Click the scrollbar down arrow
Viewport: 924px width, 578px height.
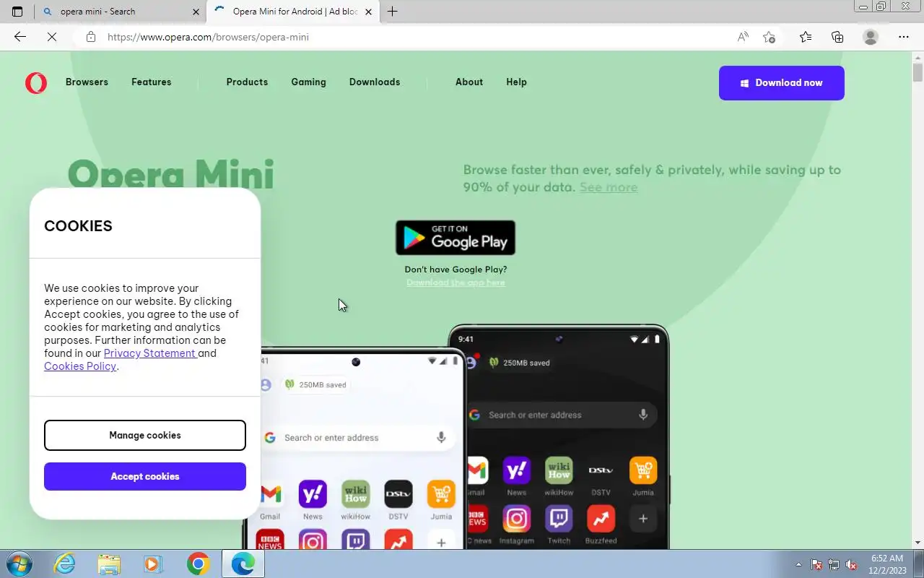[x=918, y=543]
